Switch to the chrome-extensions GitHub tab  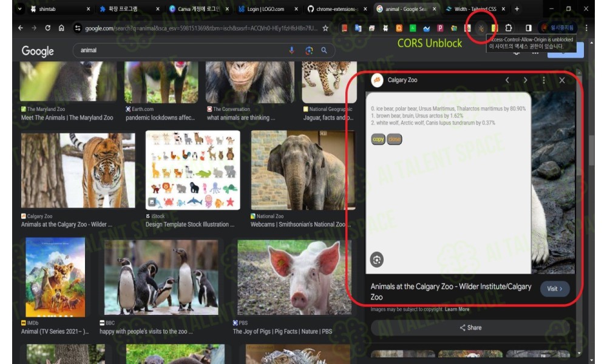point(337,8)
